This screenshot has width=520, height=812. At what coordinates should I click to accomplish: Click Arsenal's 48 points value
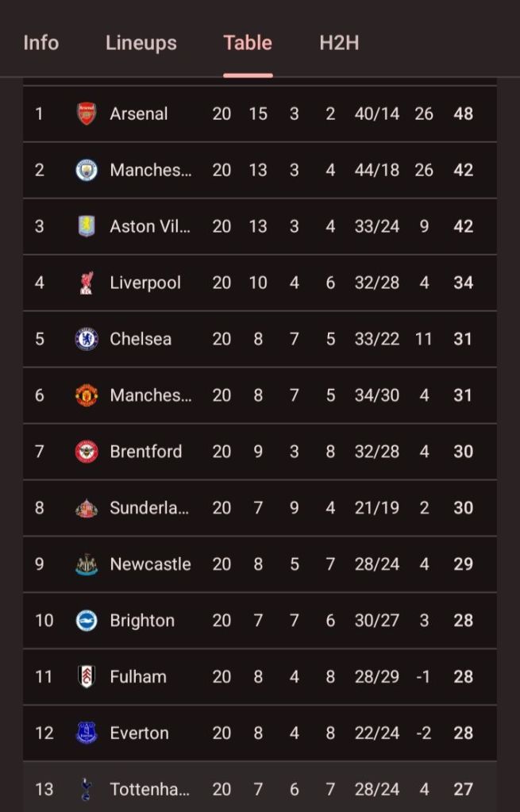click(x=464, y=114)
